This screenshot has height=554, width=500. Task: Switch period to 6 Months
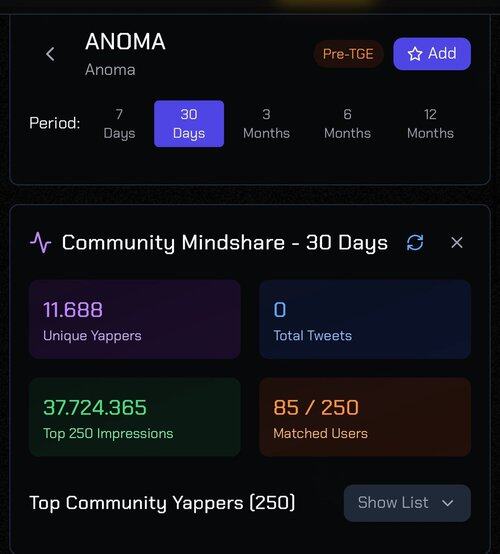(x=347, y=124)
